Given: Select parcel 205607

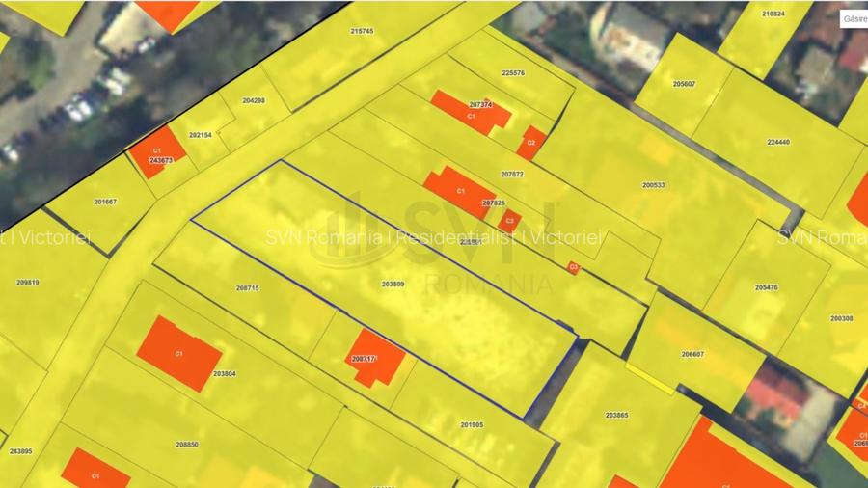Looking at the screenshot, I should click(x=684, y=84).
